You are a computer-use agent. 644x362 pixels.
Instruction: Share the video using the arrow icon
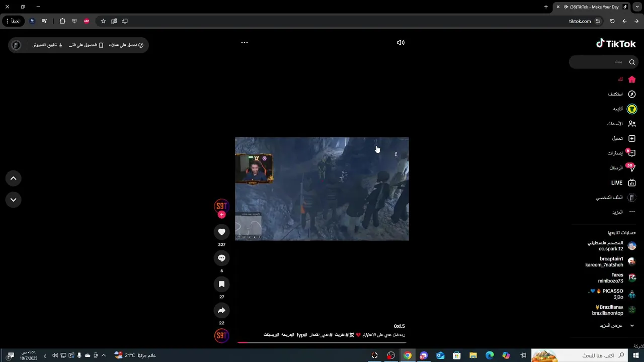(x=221, y=310)
